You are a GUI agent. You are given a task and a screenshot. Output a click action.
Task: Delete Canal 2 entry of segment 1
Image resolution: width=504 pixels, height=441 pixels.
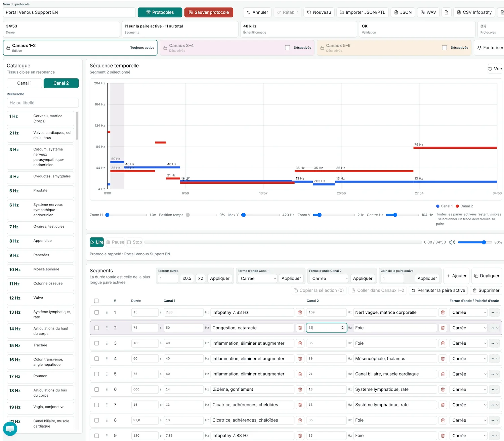coord(443,312)
